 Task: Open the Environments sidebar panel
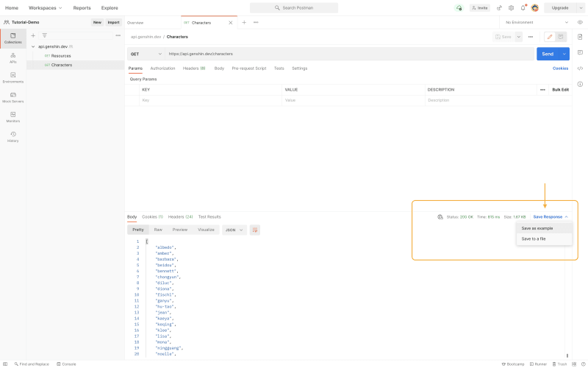click(12, 78)
